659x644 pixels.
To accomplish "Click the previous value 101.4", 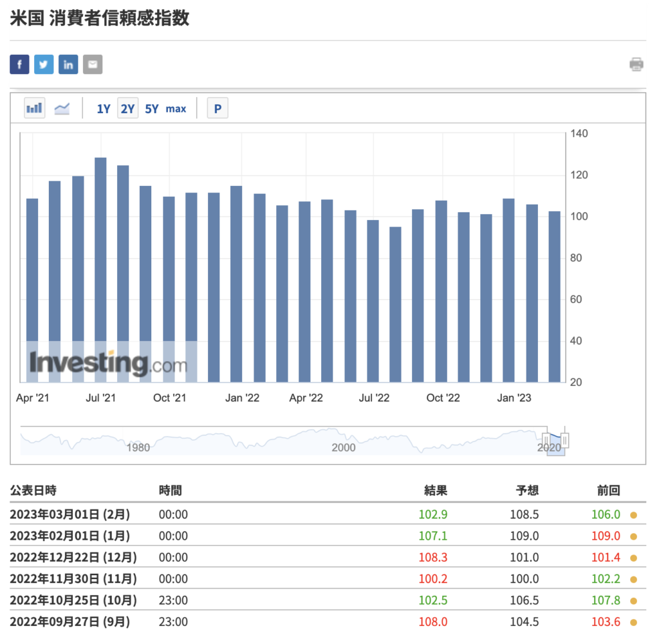I will tap(606, 557).
